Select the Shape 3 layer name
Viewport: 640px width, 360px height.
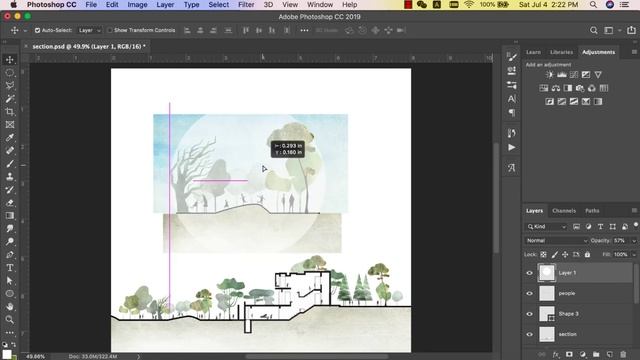coord(569,314)
